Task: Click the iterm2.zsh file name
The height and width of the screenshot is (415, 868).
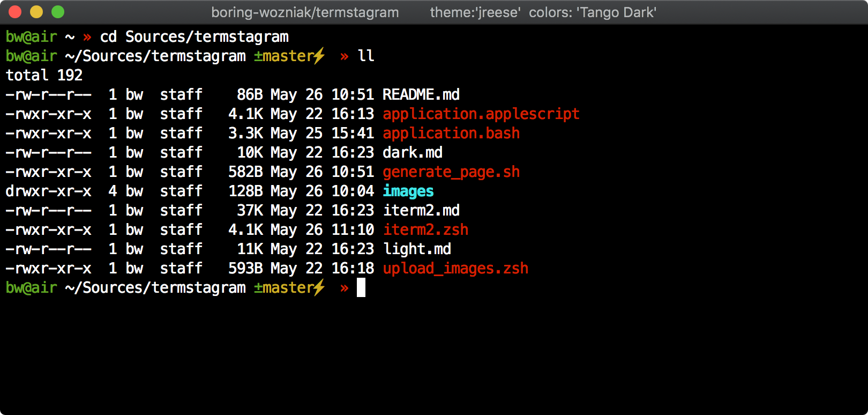Action: pos(425,229)
